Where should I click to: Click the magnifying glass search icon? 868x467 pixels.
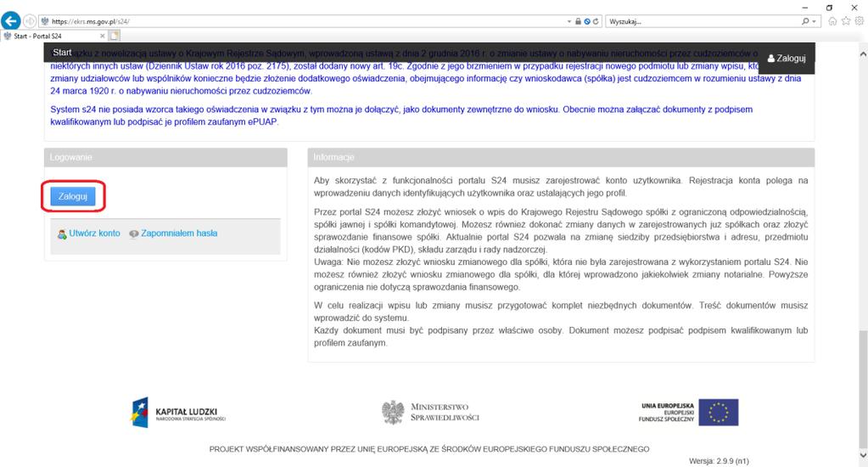(x=805, y=21)
